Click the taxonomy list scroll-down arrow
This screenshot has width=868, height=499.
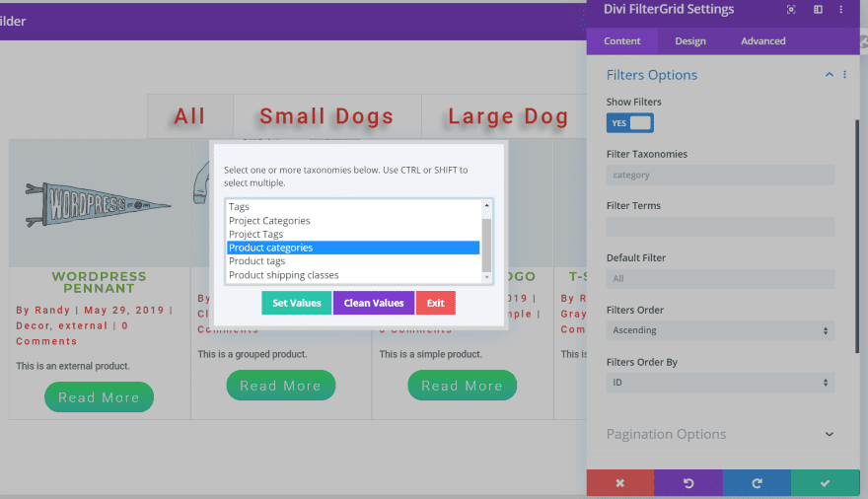click(x=486, y=277)
